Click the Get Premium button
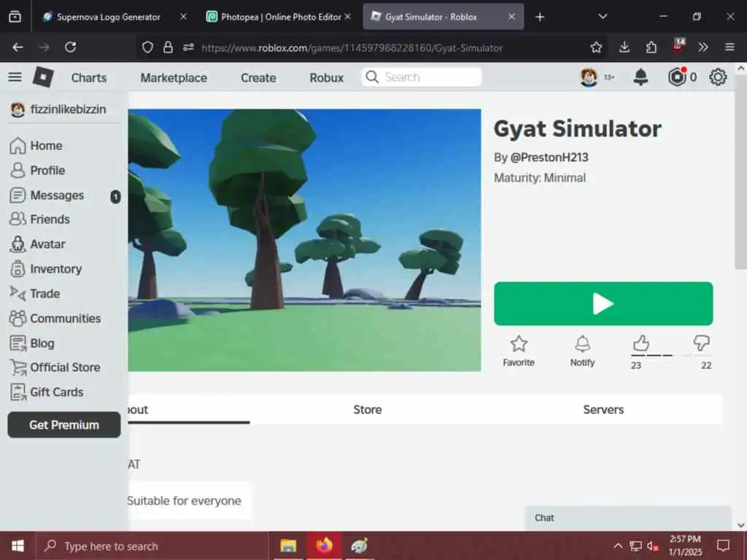Viewport: 747px width, 560px height. click(x=64, y=425)
